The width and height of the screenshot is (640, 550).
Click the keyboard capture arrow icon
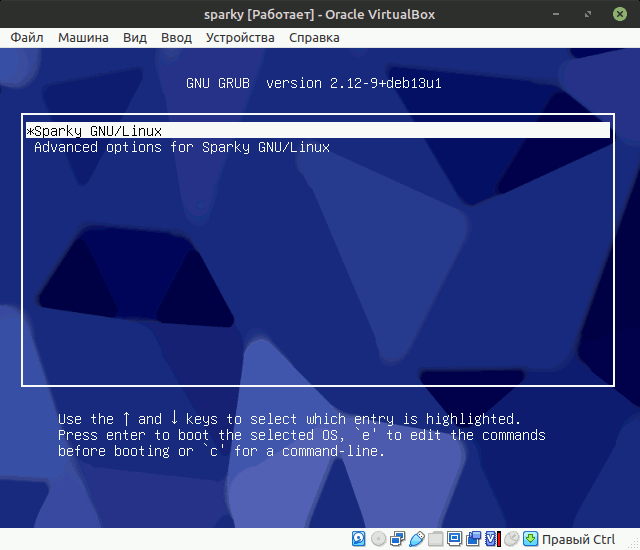click(x=531, y=539)
